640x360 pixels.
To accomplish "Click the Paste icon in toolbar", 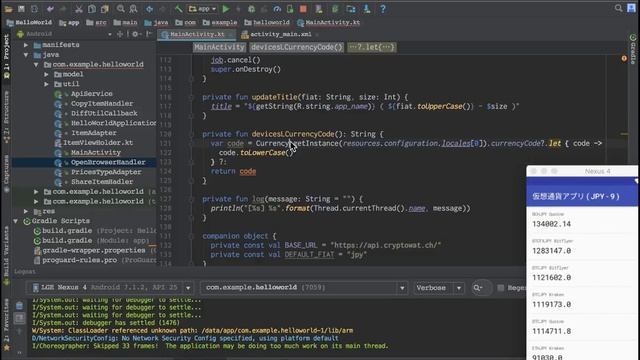I will (105, 9).
